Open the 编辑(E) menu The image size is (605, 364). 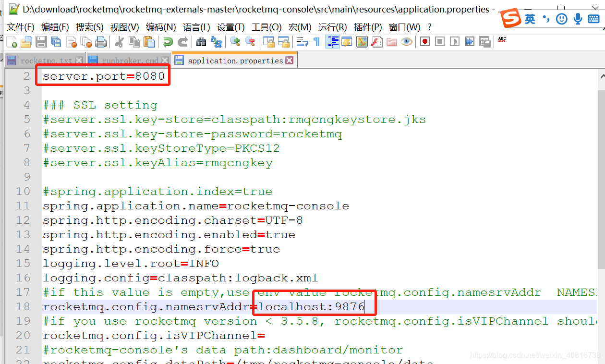pyautogui.click(x=55, y=27)
